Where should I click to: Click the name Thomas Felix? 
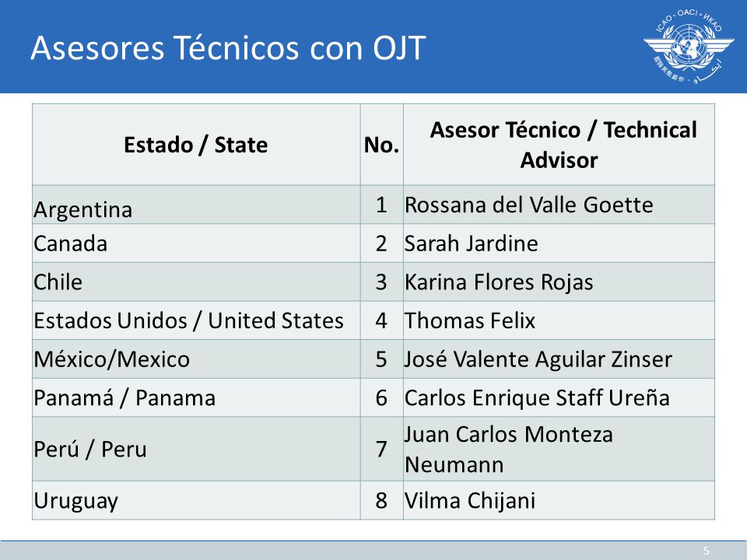point(470,321)
